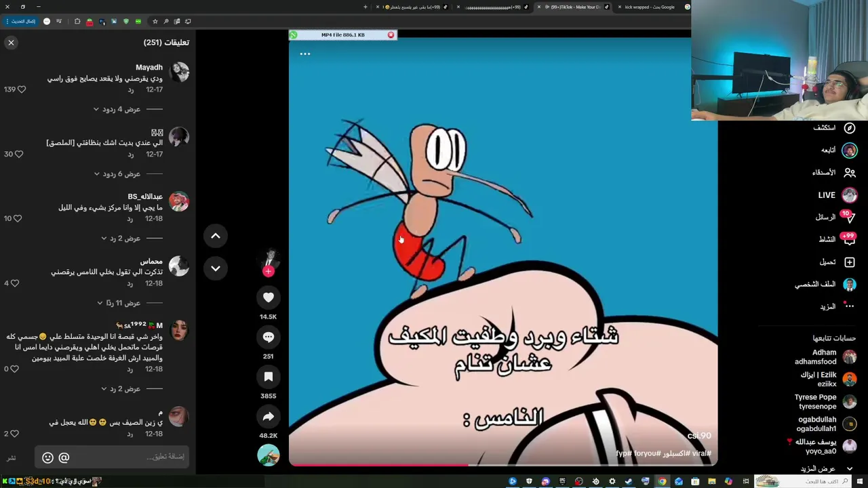Open Messages (الرسائل) in sidebar

[x=835, y=218]
